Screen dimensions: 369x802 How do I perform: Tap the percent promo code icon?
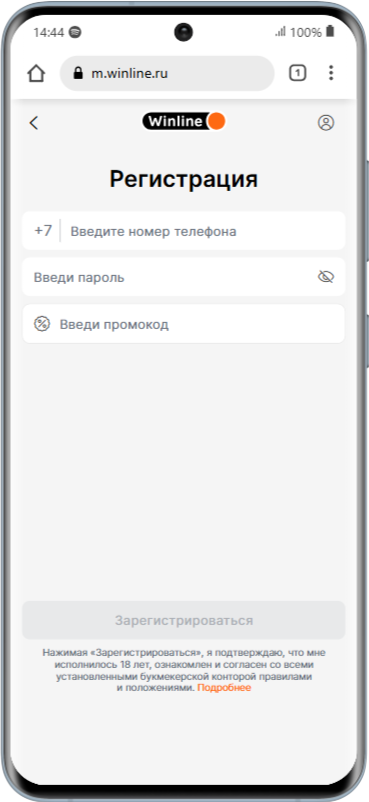point(42,324)
